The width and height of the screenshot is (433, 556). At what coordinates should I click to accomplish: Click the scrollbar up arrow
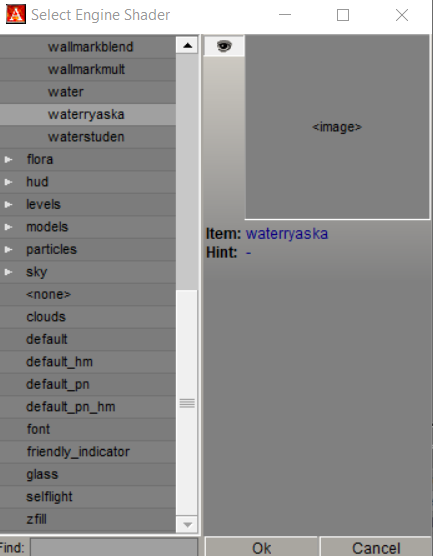click(187, 45)
